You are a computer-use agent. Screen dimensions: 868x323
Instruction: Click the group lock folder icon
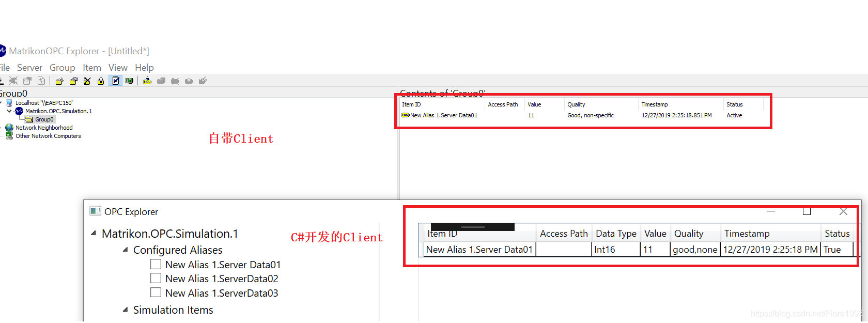101,81
